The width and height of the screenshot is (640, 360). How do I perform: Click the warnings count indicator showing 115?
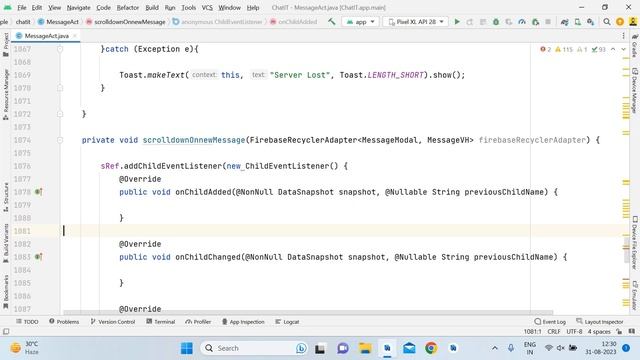(564, 49)
